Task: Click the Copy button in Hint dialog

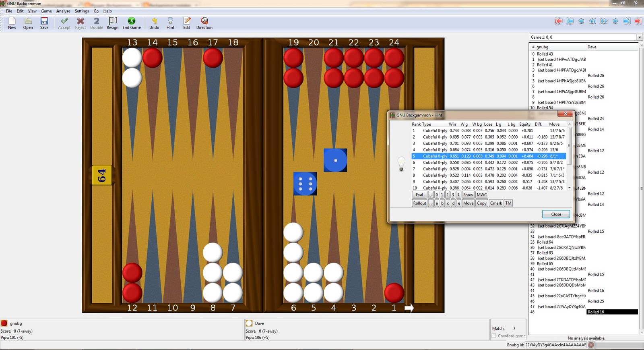Action: point(482,203)
